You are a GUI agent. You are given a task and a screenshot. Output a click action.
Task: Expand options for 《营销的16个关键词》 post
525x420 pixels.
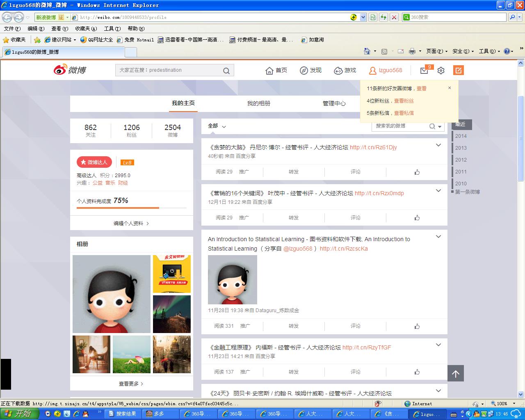[x=438, y=191]
